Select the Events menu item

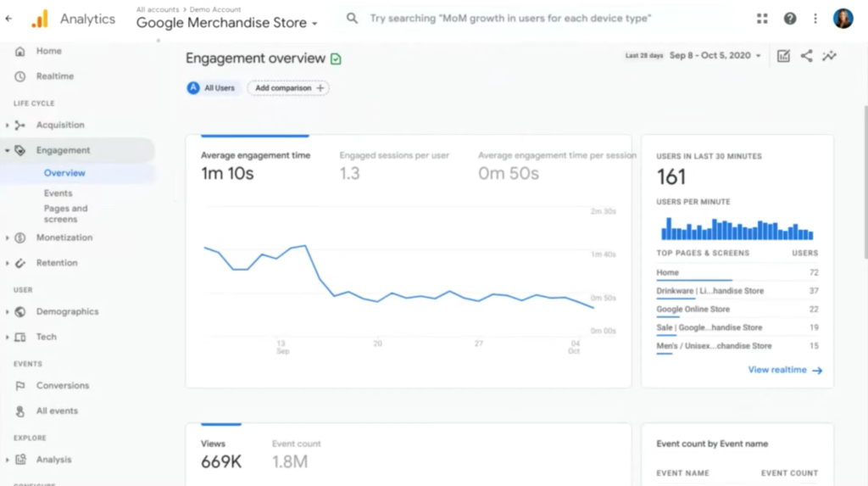58,193
